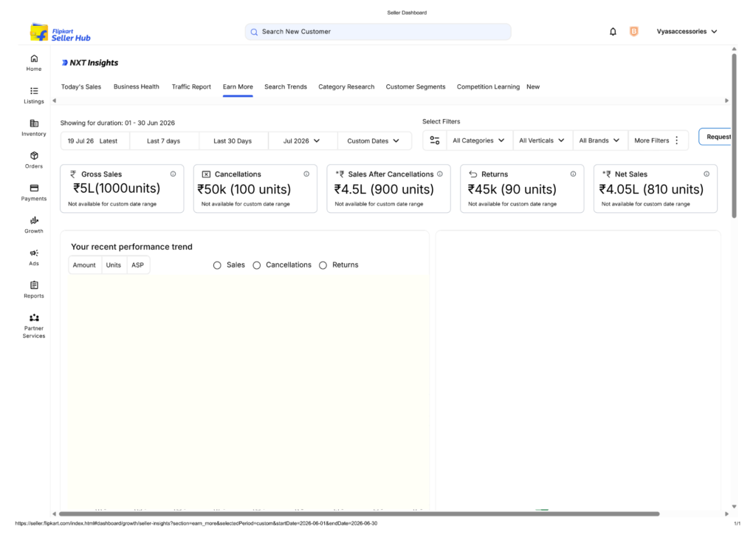Click the Sales After Cancellations info icon

(440, 174)
